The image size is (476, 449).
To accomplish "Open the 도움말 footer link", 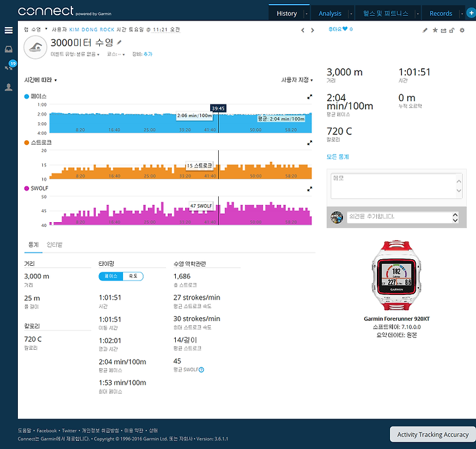I will click(24, 430).
